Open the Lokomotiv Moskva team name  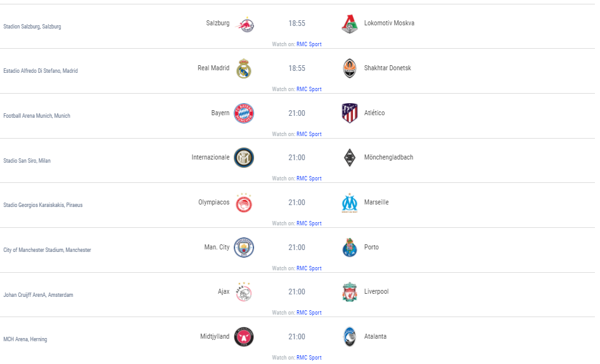pyautogui.click(x=389, y=23)
